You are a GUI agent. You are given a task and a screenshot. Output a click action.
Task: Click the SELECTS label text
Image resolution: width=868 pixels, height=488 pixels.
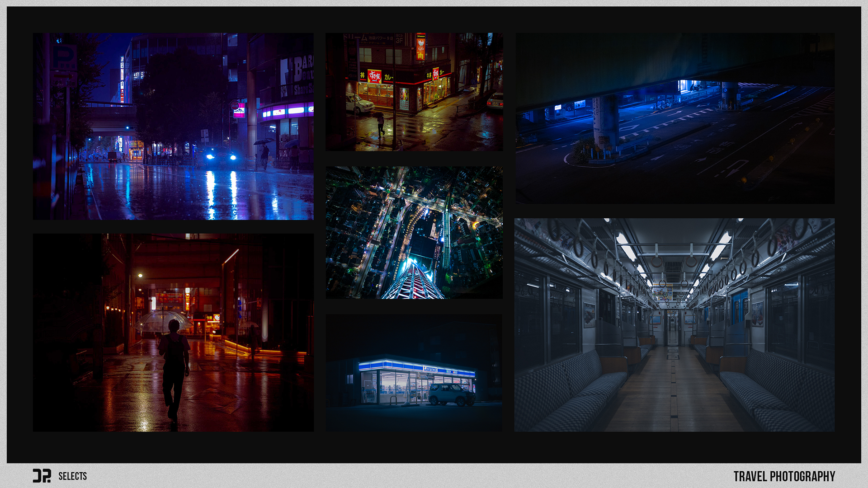pos(72,476)
